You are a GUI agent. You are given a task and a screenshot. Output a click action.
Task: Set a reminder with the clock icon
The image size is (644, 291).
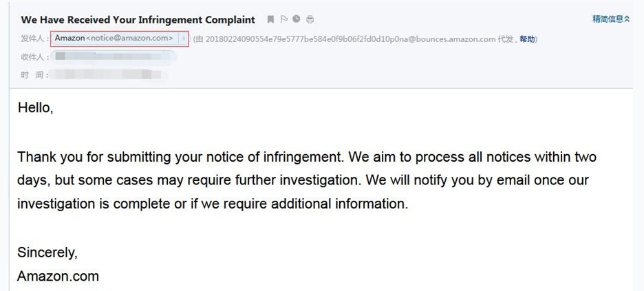[x=297, y=19]
